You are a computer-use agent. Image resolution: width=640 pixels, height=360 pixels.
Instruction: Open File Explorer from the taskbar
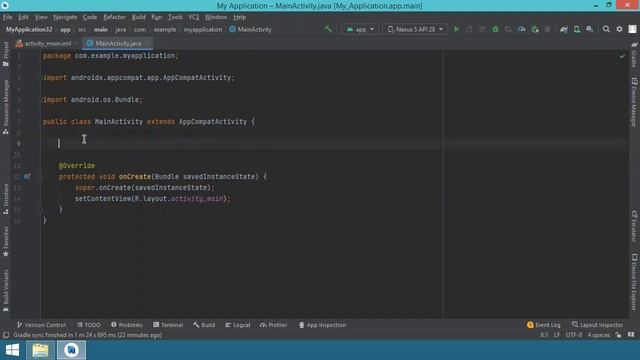tap(40, 350)
